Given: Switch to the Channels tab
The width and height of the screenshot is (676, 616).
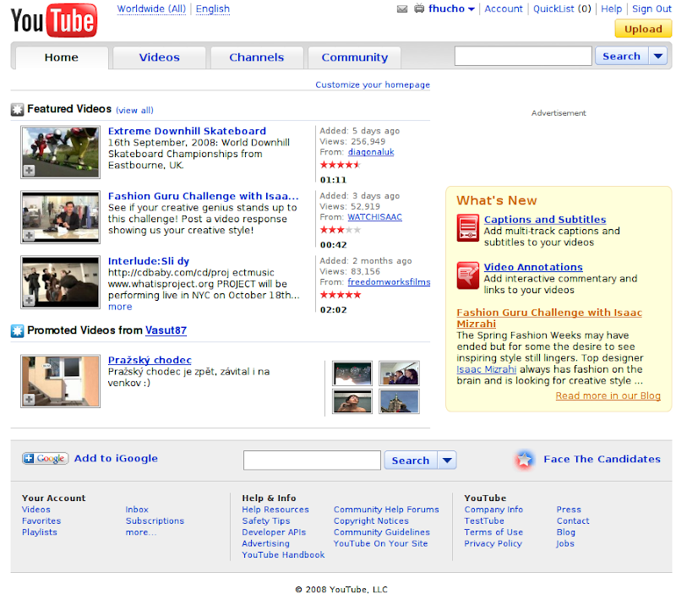Looking at the screenshot, I should (x=257, y=57).
